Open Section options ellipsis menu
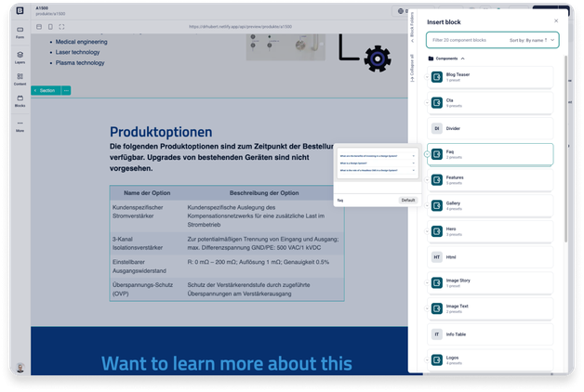Image resolution: width=584 pixels, height=392 pixels. 66,90
